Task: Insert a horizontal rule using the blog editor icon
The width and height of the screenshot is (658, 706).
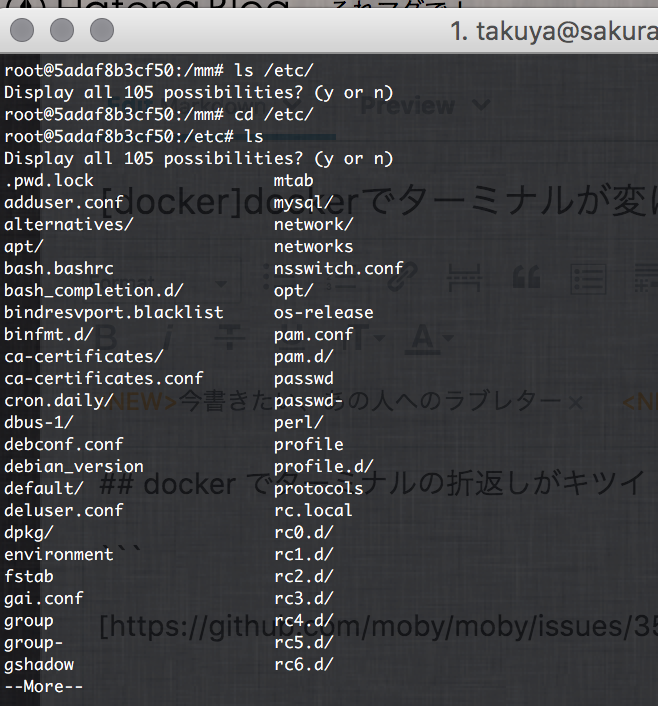Action: pyautogui.click(x=464, y=278)
